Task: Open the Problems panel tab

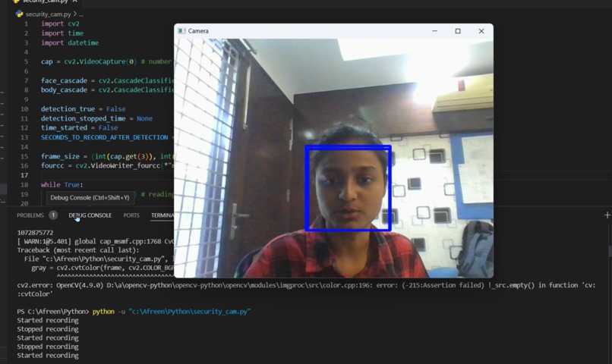Action: tap(30, 215)
